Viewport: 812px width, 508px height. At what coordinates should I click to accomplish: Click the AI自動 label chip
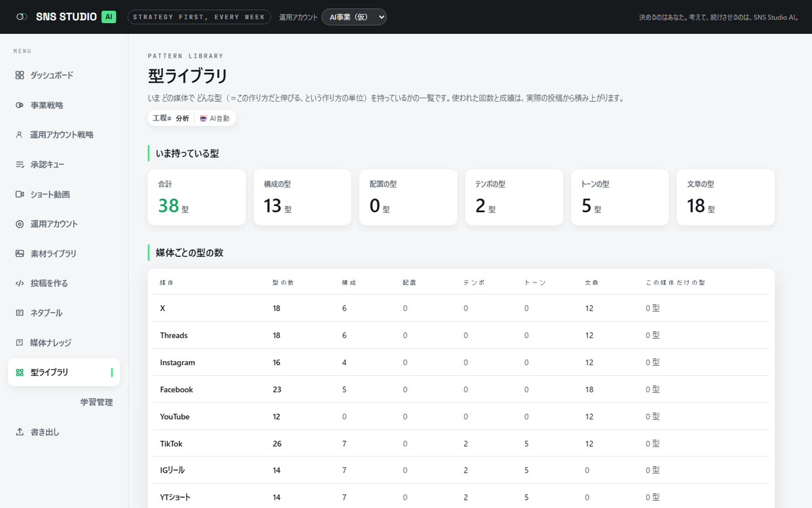tap(215, 119)
